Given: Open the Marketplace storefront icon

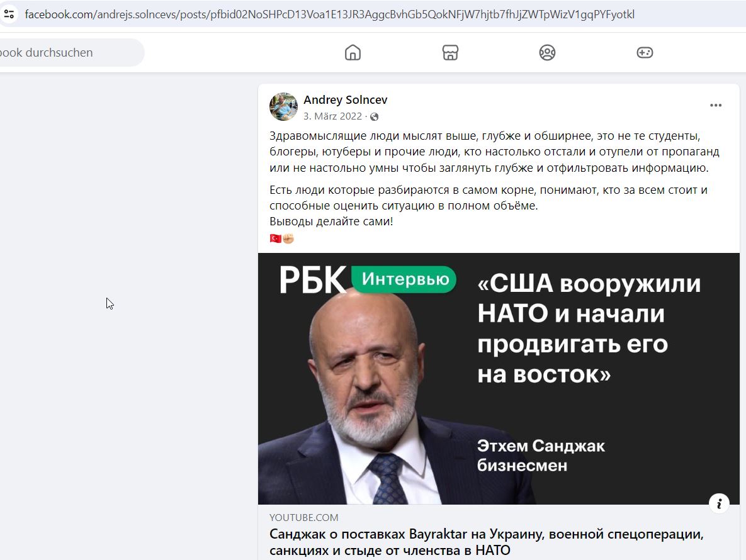Looking at the screenshot, I should click(x=450, y=52).
